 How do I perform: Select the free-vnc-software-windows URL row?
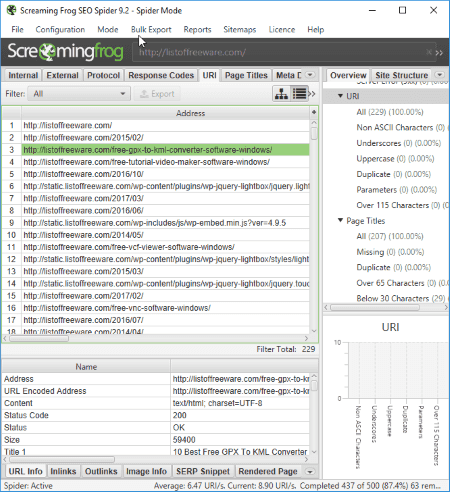pyautogui.click(x=156, y=308)
